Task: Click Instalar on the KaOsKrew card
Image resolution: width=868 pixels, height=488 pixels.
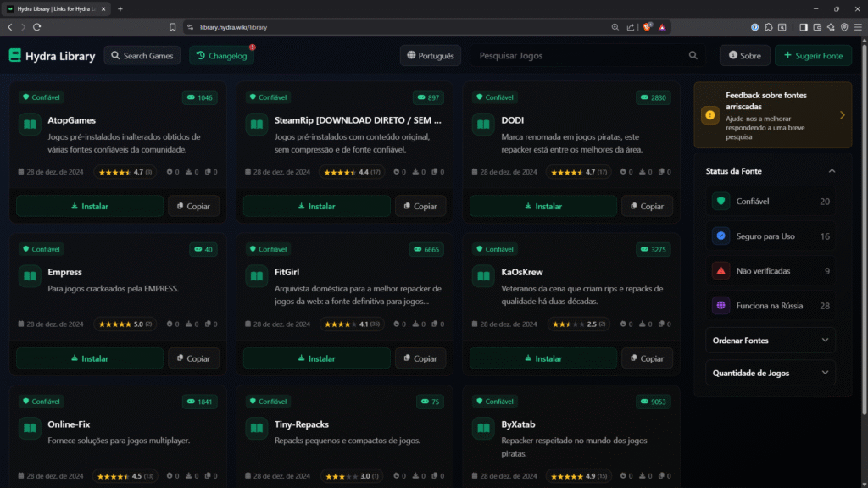Action: (x=543, y=358)
